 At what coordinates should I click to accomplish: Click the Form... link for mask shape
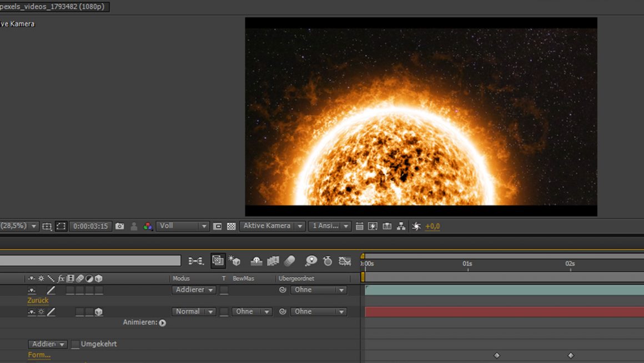coord(38,354)
